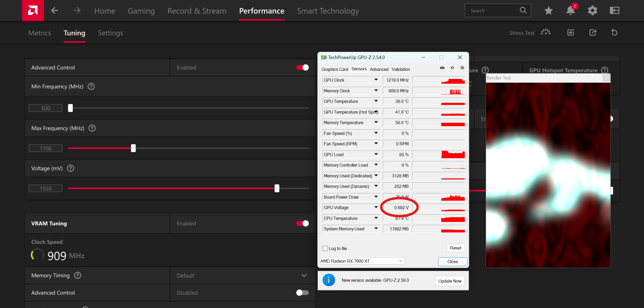This screenshot has height=308, width=644.
Task: Click the reset tuning icon
Action: (x=614, y=33)
